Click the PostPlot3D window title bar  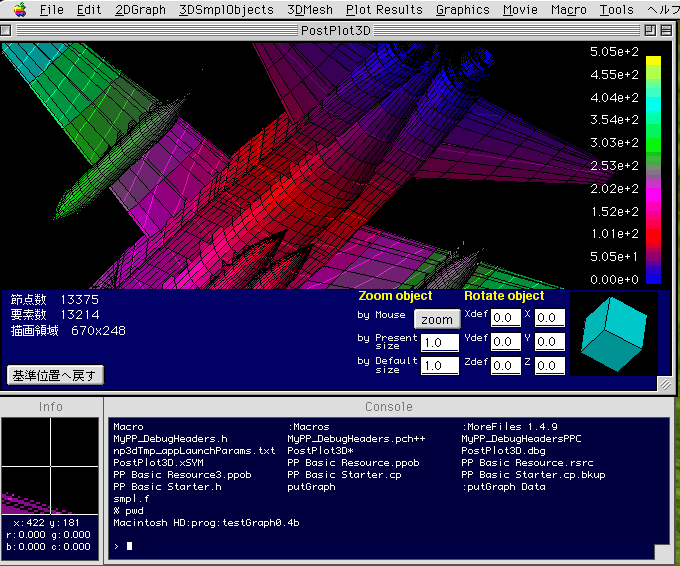point(336,30)
